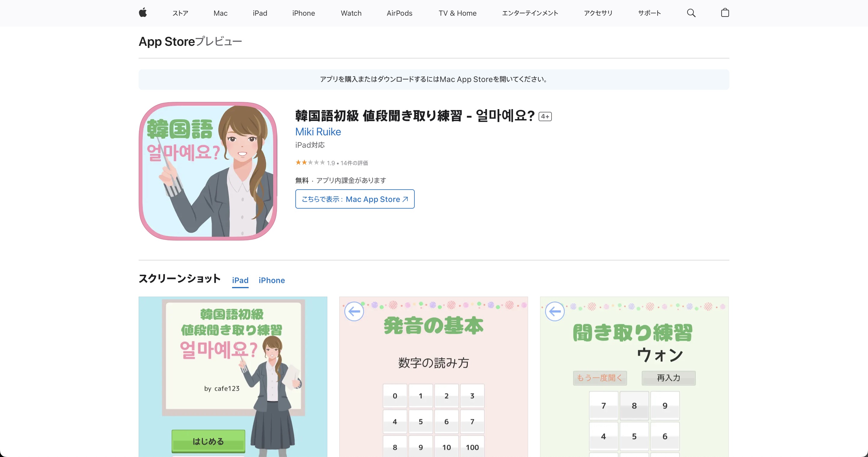Open the Watch menu item
Viewport: 868px width, 457px height.
[351, 13]
